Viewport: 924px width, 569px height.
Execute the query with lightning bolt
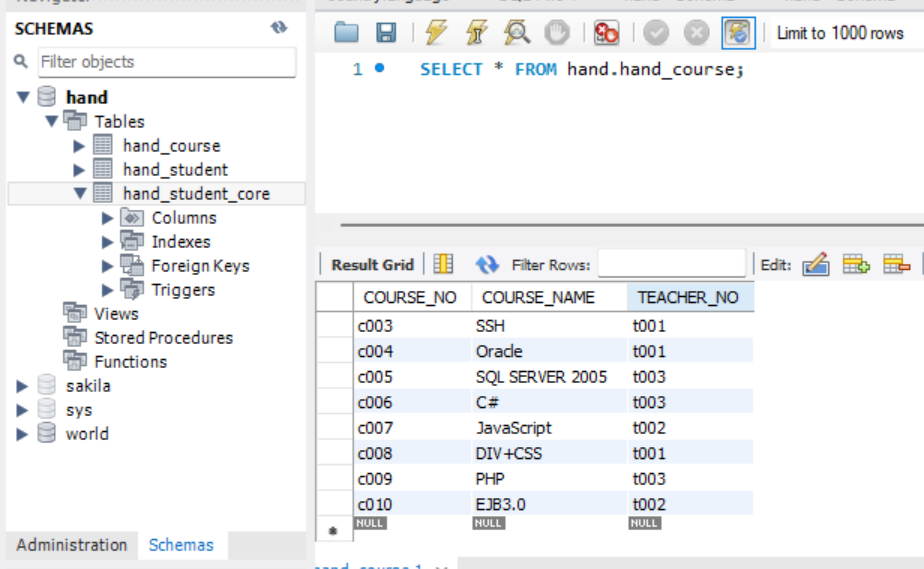(436, 32)
